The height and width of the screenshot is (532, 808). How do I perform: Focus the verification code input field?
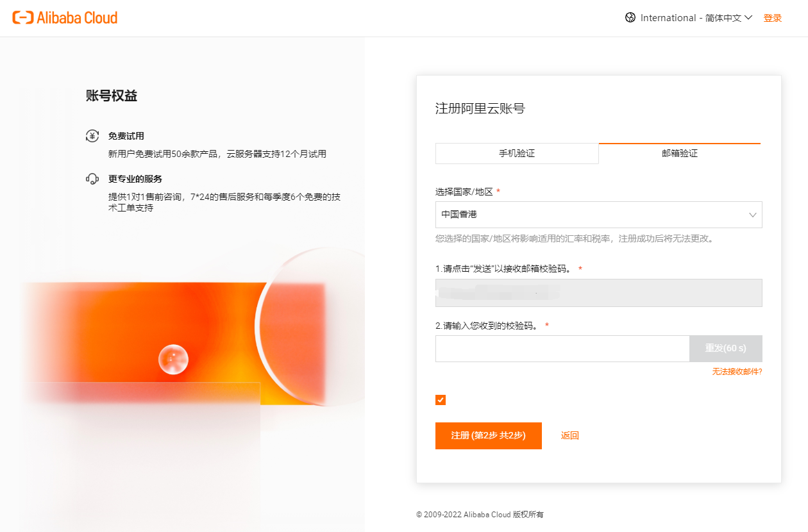point(562,349)
